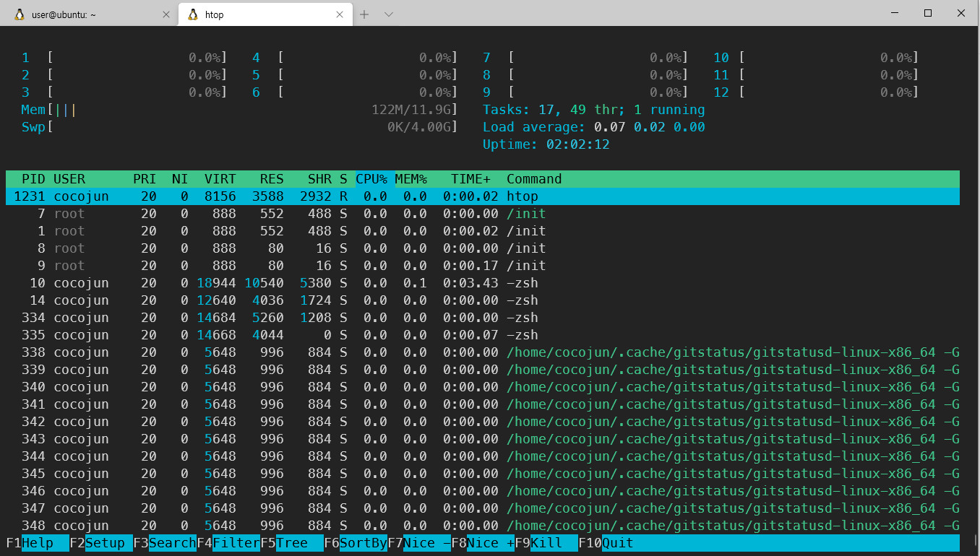Click F1 Help in the footer bar

coord(38,543)
